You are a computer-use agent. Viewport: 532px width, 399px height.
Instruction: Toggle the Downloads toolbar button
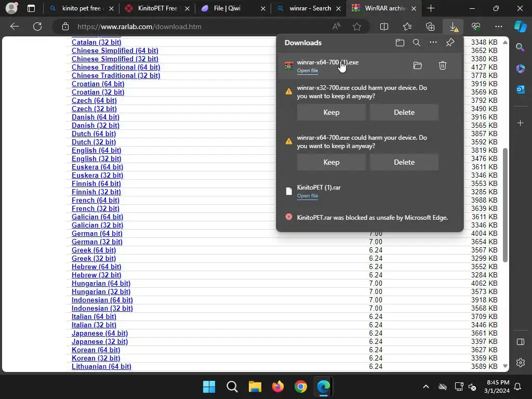tap(453, 26)
